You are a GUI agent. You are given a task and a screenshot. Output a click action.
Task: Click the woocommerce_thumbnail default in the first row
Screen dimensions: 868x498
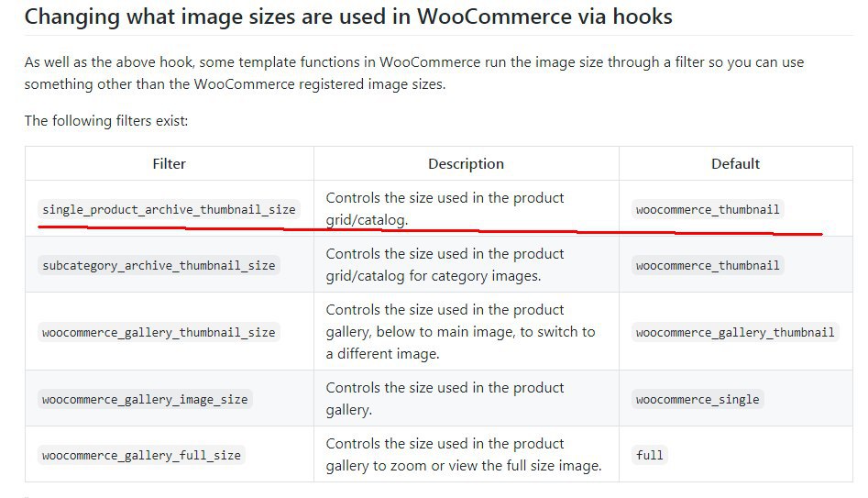708,209
